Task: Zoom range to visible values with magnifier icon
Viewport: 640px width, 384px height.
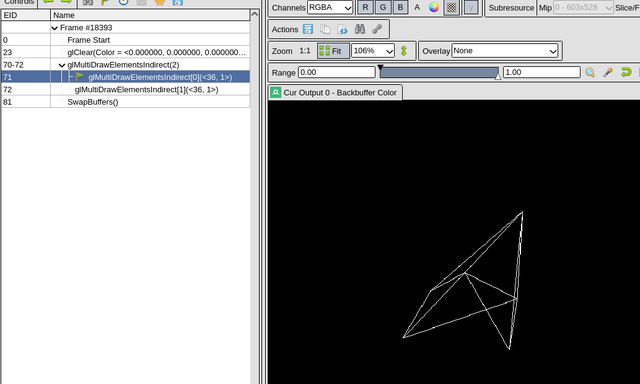Action: click(x=590, y=72)
